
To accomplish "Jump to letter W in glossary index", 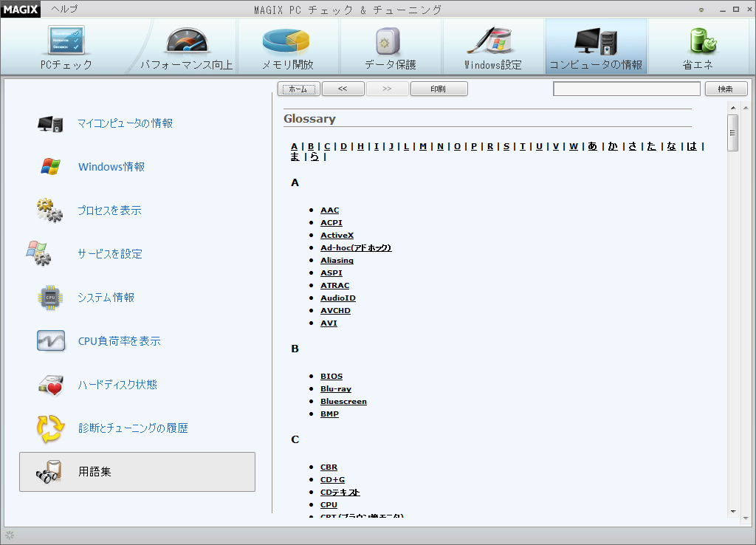I will (573, 146).
